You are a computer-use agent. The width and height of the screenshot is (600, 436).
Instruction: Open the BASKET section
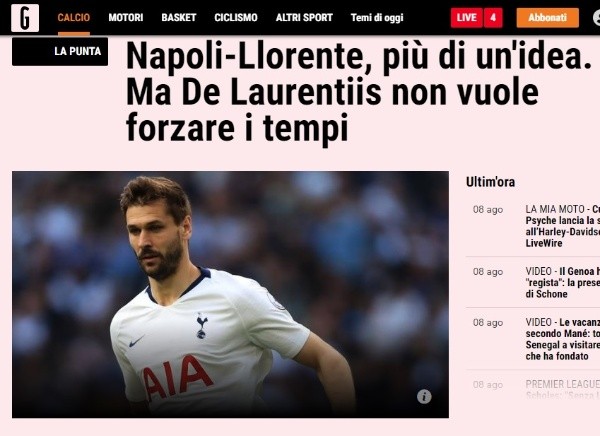(x=179, y=18)
